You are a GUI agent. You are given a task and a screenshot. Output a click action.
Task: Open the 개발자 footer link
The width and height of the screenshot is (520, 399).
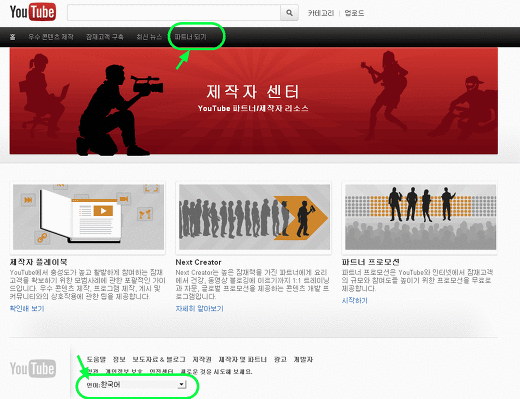(303, 359)
